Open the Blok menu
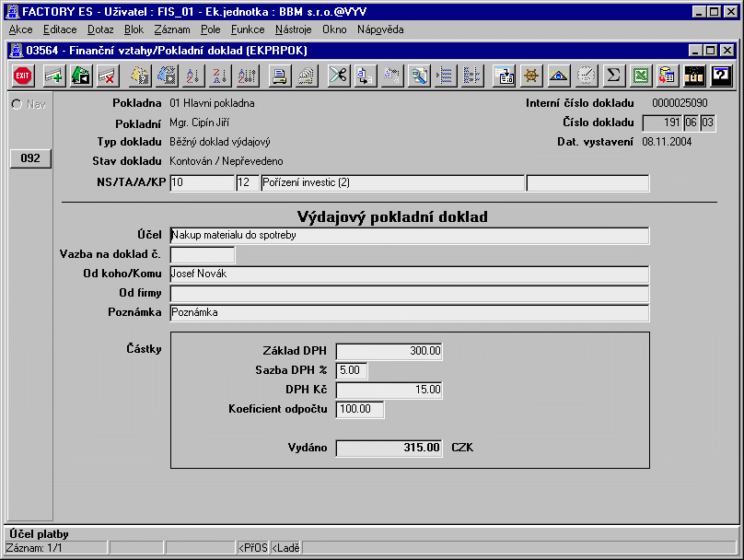 click(134, 29)
